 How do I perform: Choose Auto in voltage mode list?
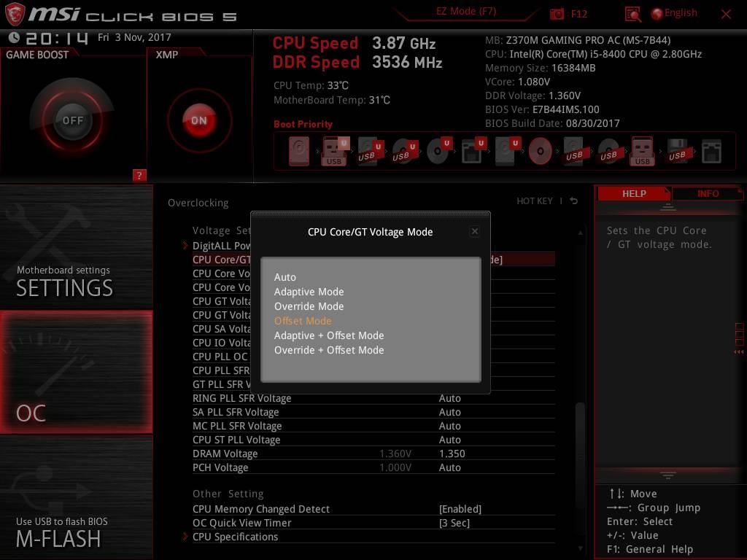pos(285,277)
